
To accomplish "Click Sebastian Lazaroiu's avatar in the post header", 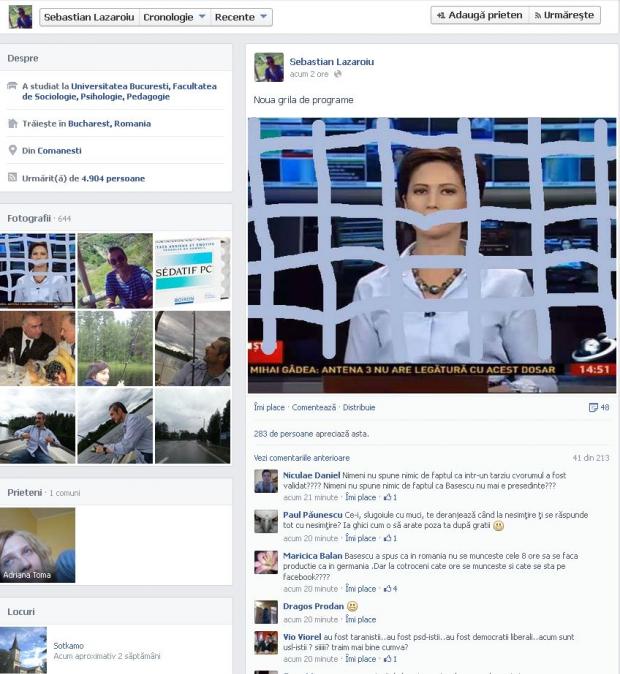I will pos(268,67).
